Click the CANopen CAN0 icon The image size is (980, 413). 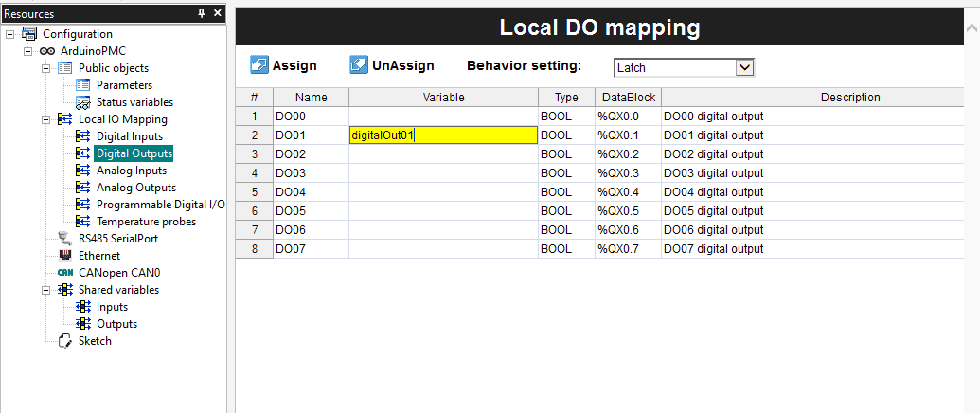tap(64, 273)
